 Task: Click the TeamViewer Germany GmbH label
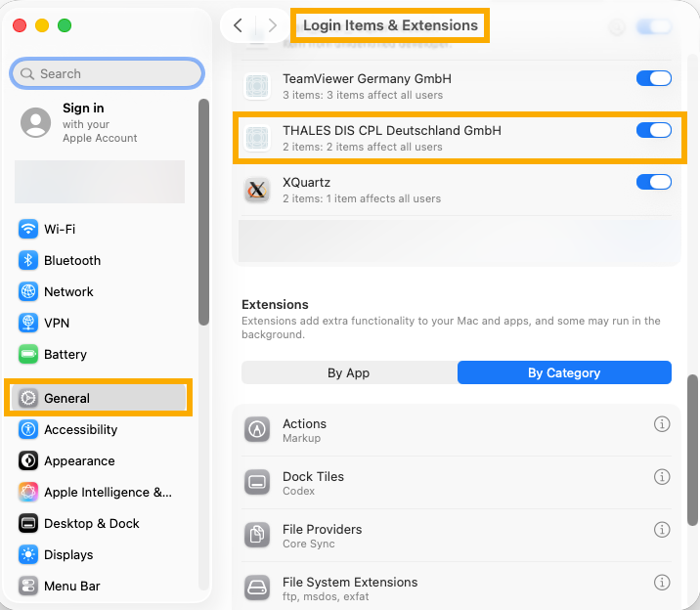(x=367, y=78)
